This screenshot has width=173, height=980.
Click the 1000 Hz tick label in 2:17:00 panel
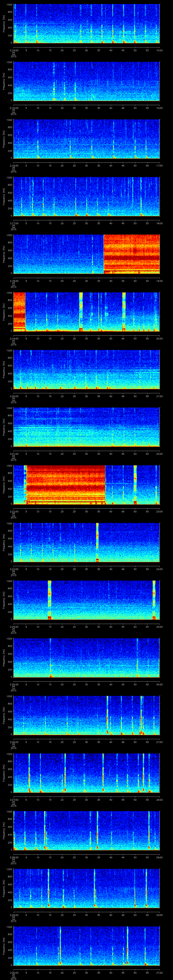(x=9, y=178)
